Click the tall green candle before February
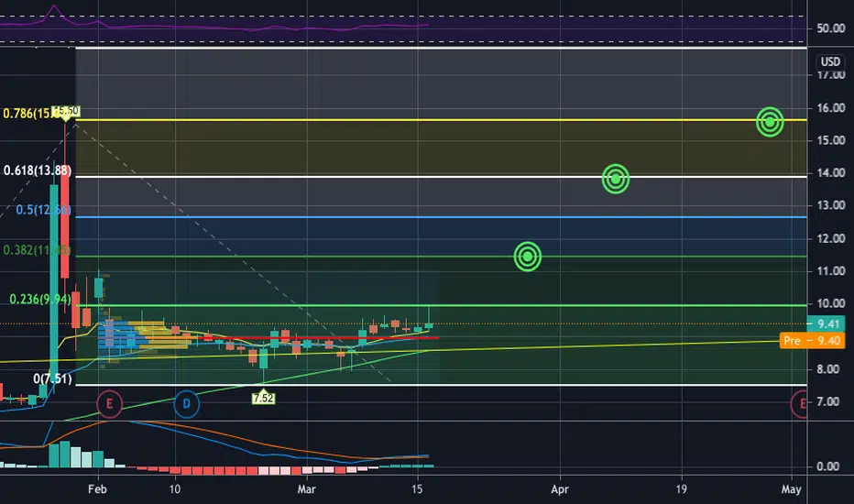 tap(54, 280)
